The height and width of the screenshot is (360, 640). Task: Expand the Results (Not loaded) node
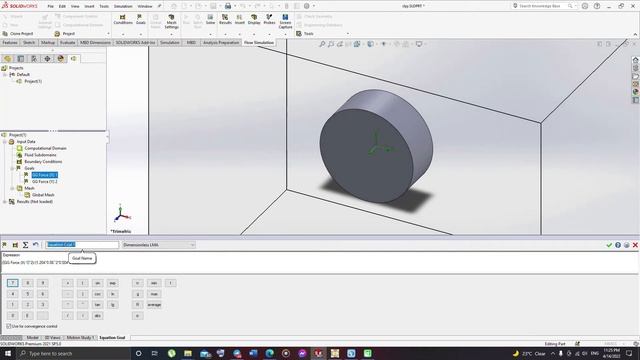pos(5,202)
